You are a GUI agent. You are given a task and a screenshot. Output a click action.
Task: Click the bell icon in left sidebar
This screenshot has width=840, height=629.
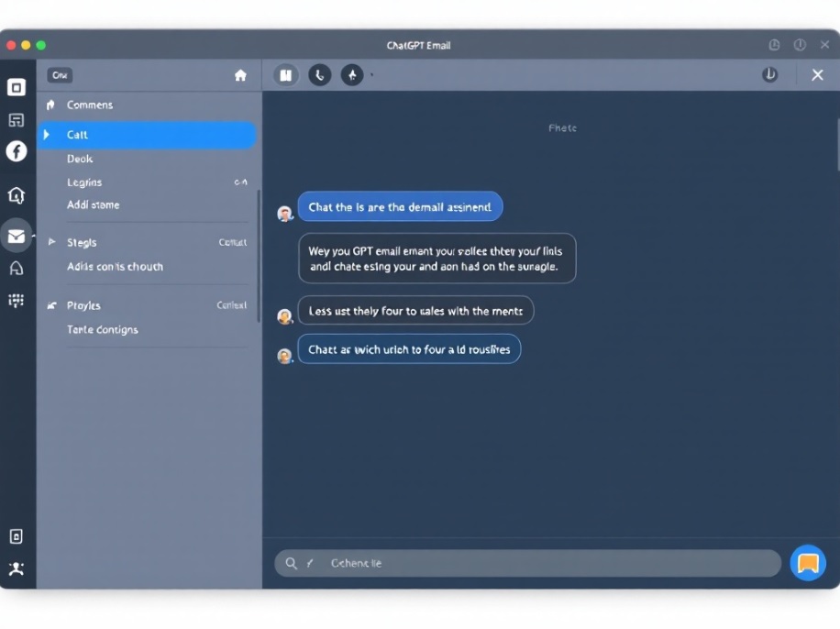pos(17,268)
